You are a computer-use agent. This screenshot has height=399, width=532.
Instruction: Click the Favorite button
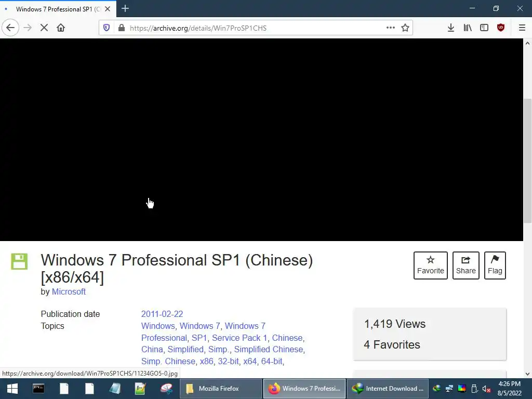click(x=431, y=265)
